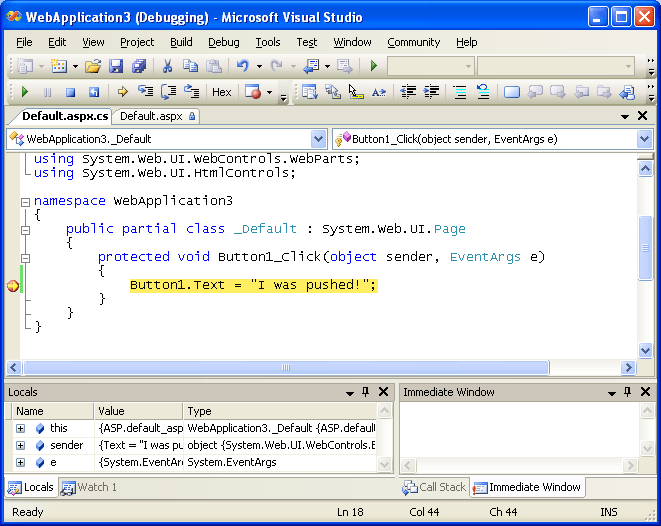Open the Button1_Click member dropdown
The height and width of the screenshot is (526, 661).
pos(644,139)
